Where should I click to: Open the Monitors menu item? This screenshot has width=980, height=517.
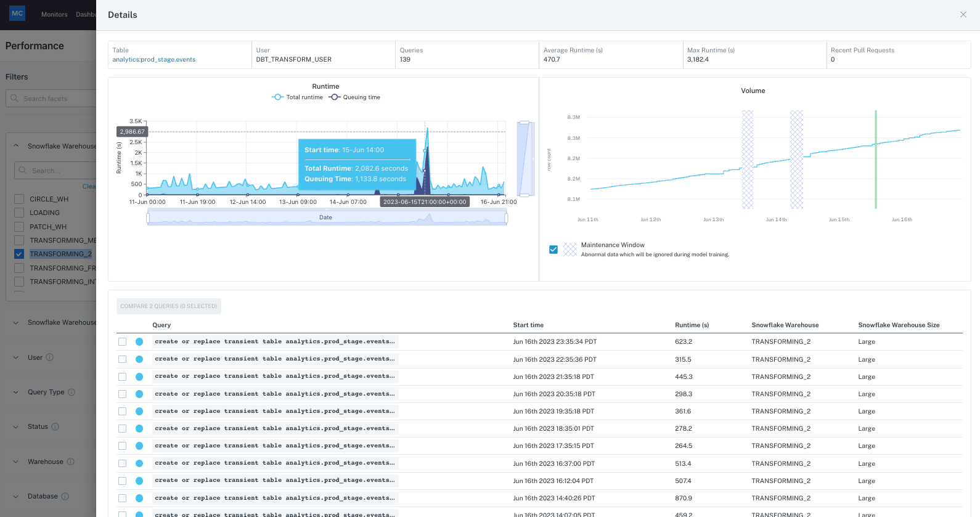(54, 14)
